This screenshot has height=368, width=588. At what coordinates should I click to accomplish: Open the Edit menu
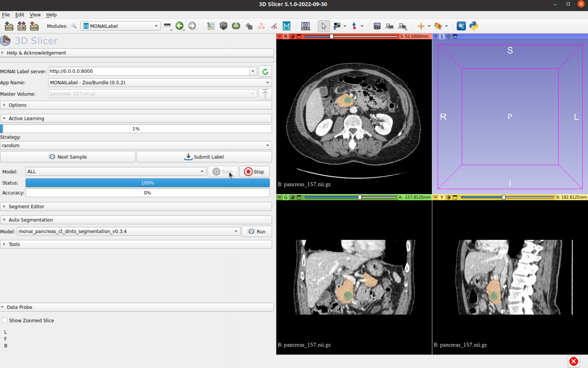[x=20, y=15]
